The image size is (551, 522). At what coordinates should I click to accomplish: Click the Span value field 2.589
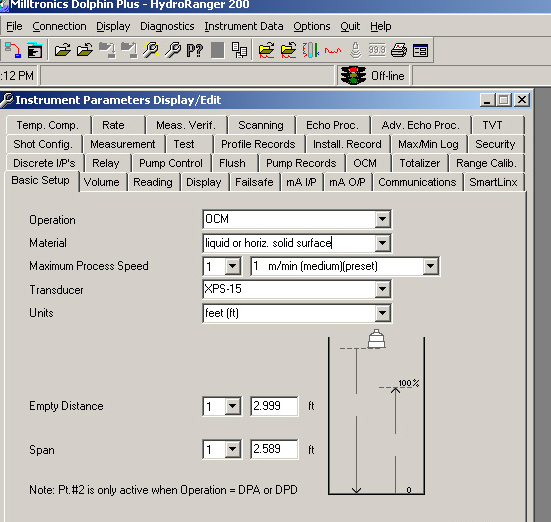(274, 449)
